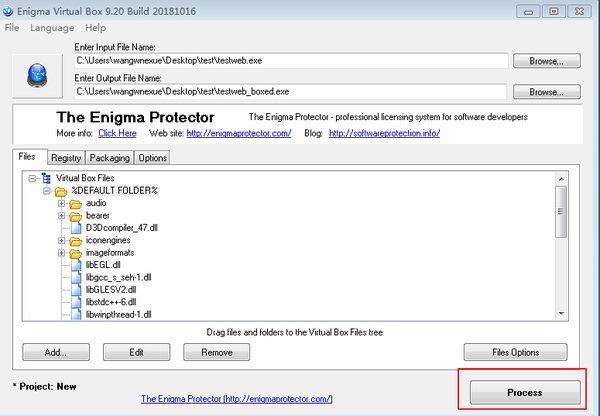The height and width of the screenshot is (416, 600).
Task: Switch to the Registry tab
Action: coord(66,158)
